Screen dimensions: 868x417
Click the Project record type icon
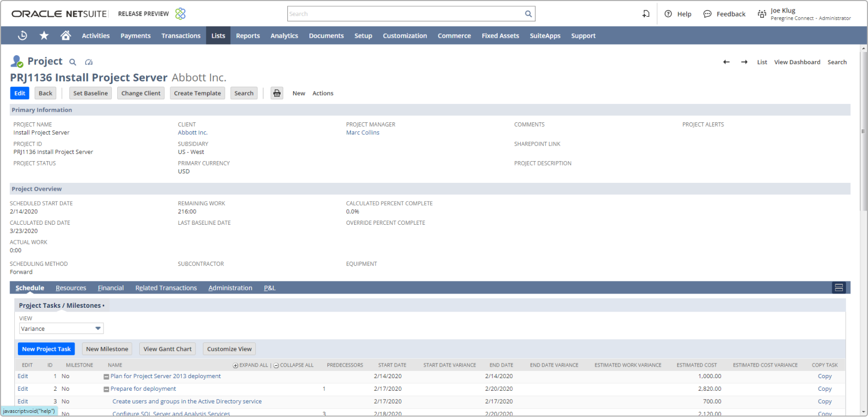point(17,61)
